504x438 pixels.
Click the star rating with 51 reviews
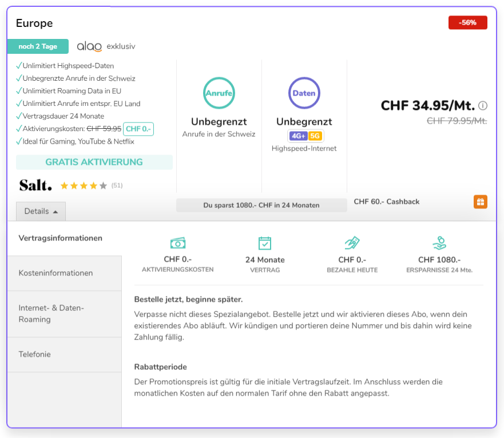84,186
